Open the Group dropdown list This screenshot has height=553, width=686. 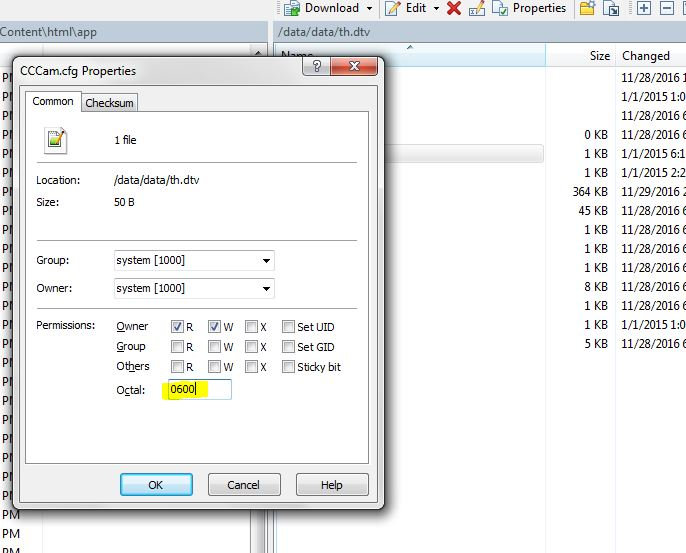pyautogui.click(x=266, y=261)
